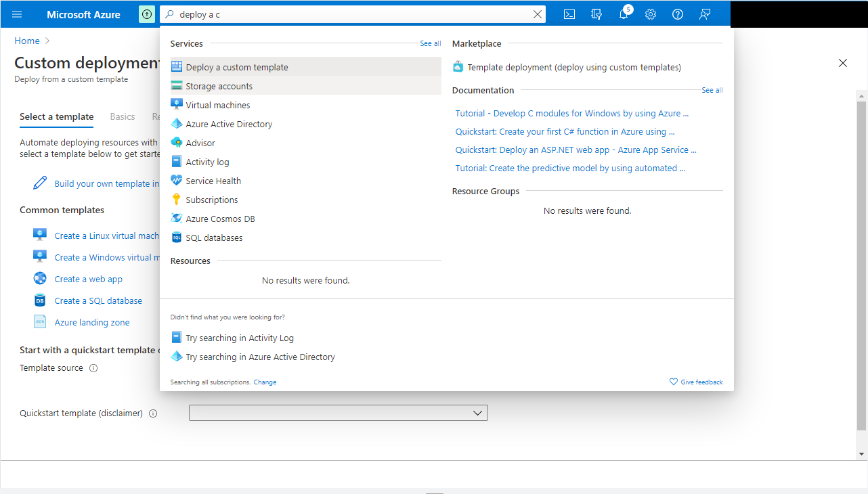Click the Template deployment marketplace bag icon
Viewport: 868px width, 494px height.
pyautogui.click(x=458, y=67)
